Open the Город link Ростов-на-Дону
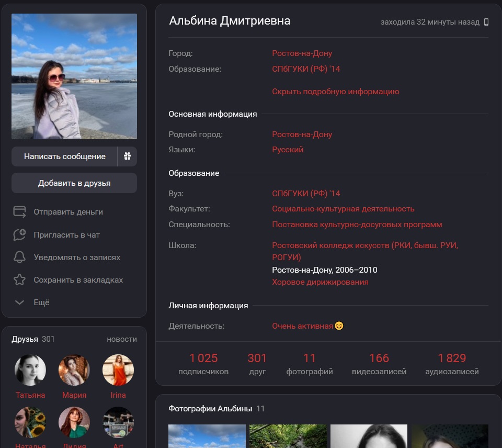The width and height of the screenshot is (502, 448). tap(302, 53)
